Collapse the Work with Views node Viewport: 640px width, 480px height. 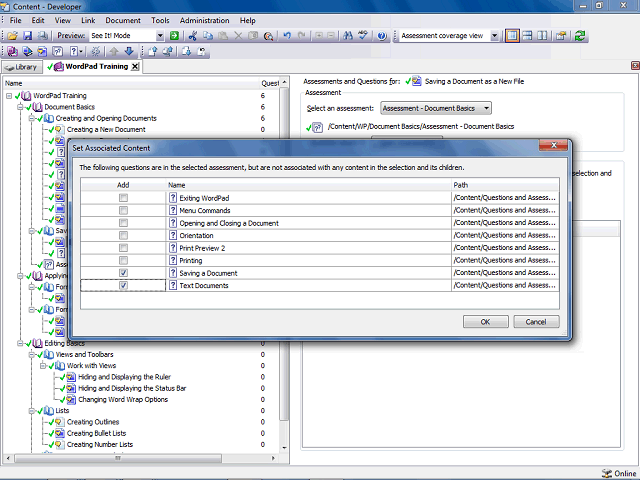click(x=43, y=366)
